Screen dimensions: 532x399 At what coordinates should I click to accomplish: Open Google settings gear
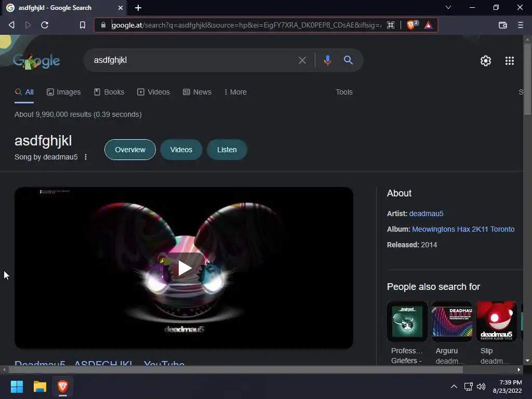486,61
